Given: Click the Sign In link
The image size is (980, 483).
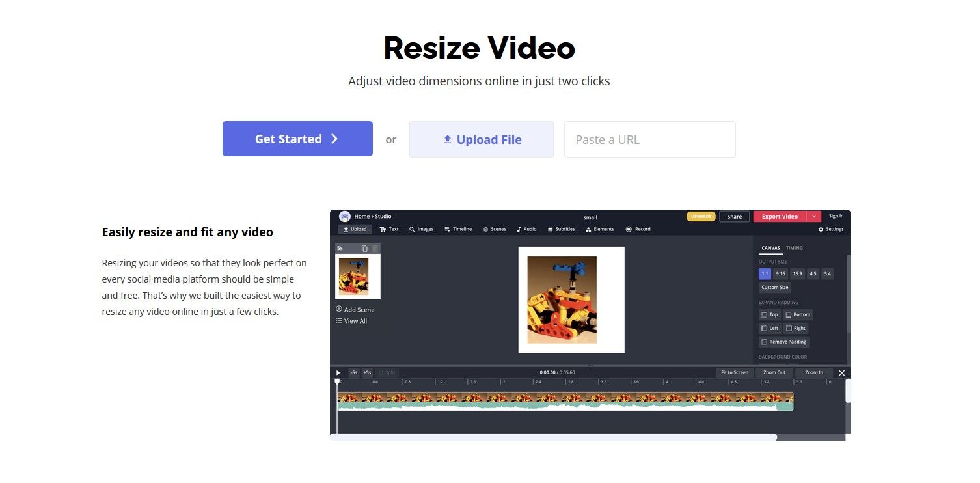Looking at the screenshot, I should (x=836, y=216).
